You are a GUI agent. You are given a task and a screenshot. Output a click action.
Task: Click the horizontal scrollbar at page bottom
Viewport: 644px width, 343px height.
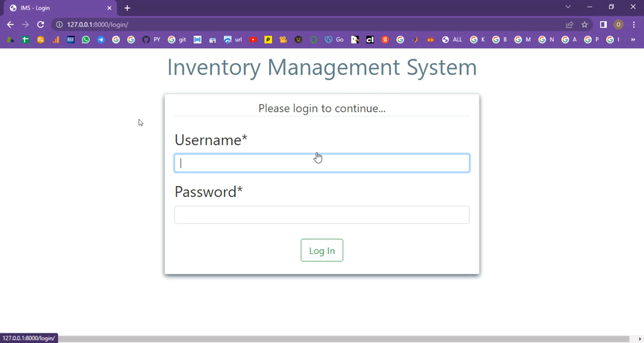click(x=343, y=339)
